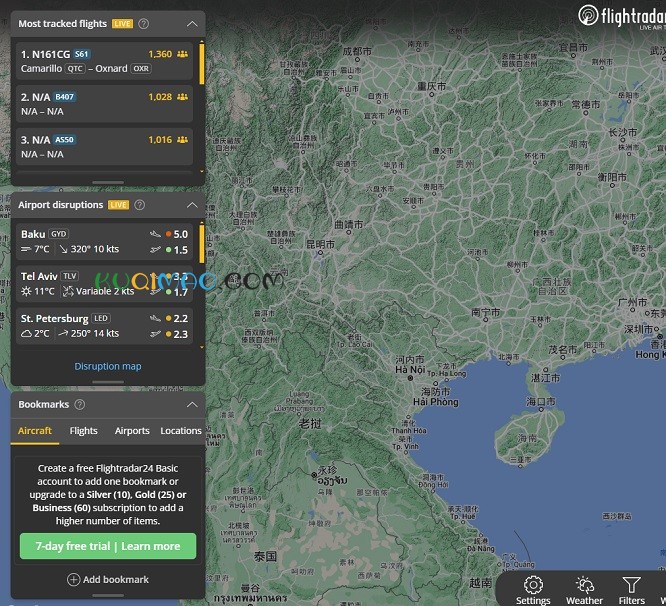Click LIVE badge on Most tracked flights
666x606 pixels.
[x=122, y=24]
